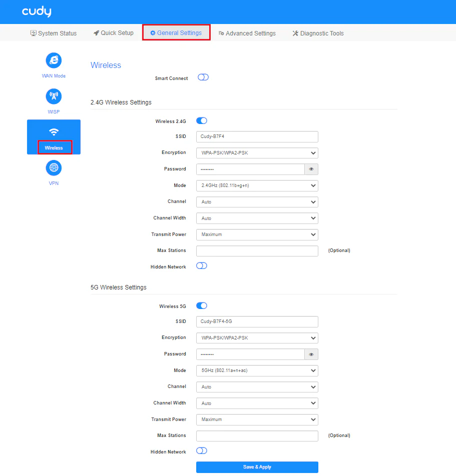
Task: Open the VPN globe icon
Action: [54, 168]
